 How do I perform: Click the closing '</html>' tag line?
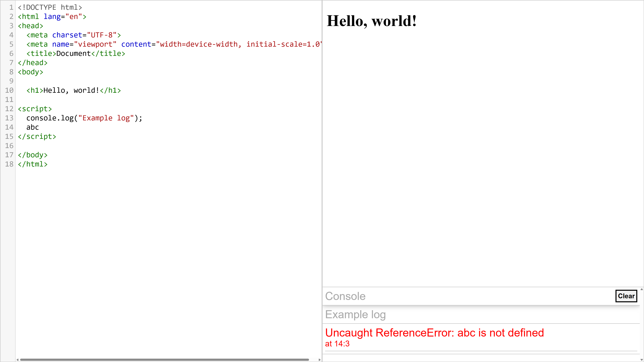click(x=33, y=164)
